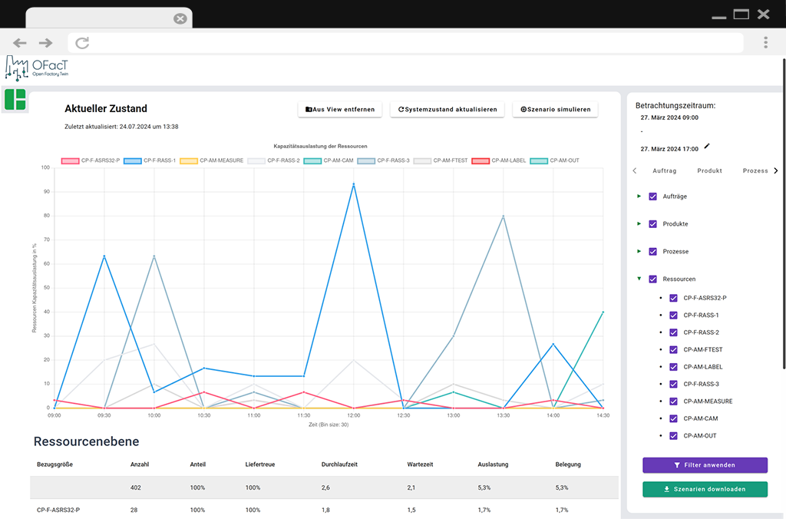Click the page vertical scrollbar
This screenshot has height=532, width=786.
click(784, 214)
